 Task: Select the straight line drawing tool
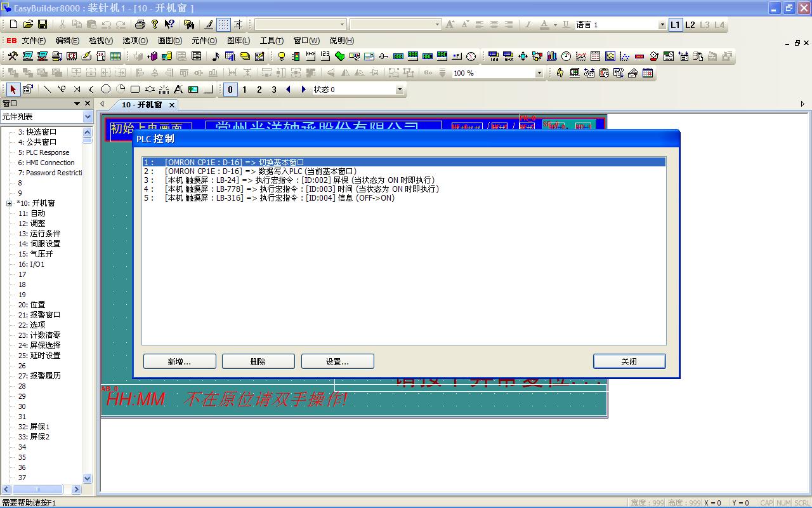(x=47, y=90)
